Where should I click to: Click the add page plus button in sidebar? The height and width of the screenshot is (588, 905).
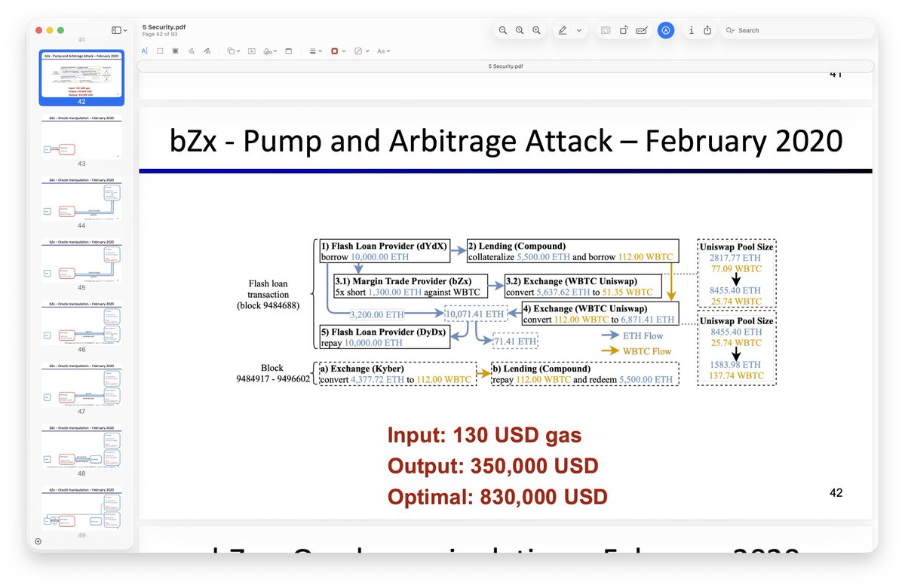pos(38,541)
